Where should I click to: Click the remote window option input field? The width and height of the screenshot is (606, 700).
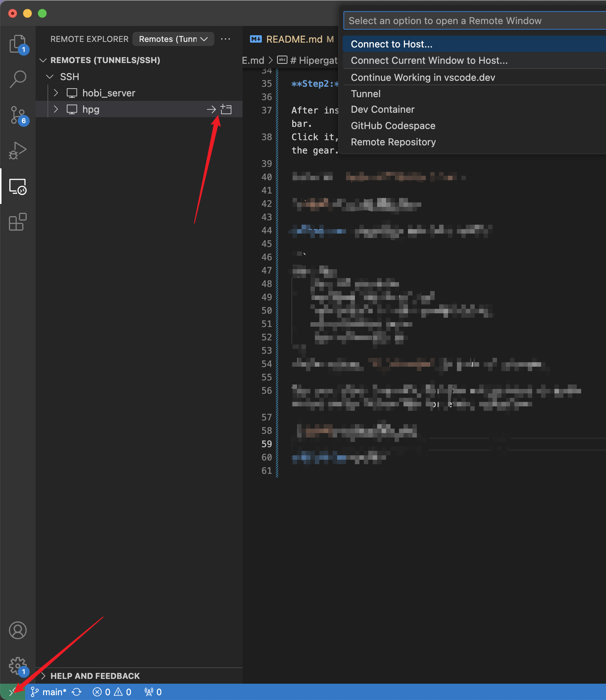pos(475,21)
